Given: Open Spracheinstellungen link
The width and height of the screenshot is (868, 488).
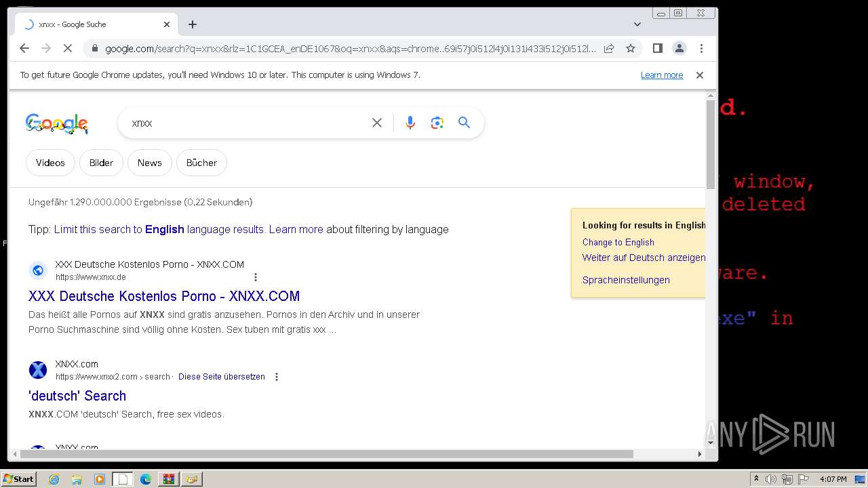Looking at the screenshot, I should click(626, 280).
